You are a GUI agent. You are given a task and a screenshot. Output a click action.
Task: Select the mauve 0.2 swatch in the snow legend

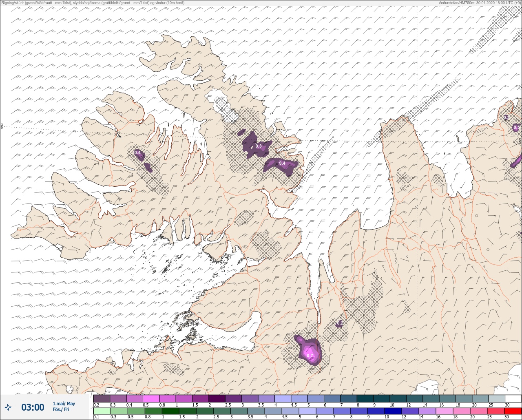click(102, 398)
